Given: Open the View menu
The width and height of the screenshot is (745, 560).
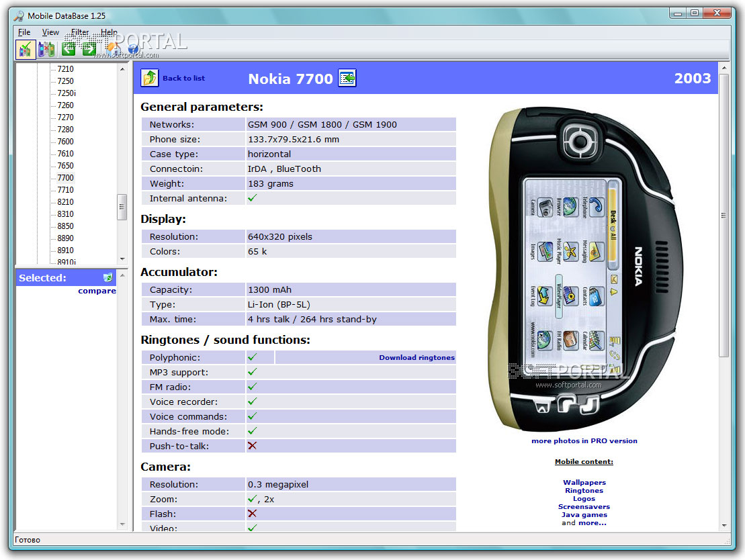Looking at the screenshot, I should [x=50, y=32].
